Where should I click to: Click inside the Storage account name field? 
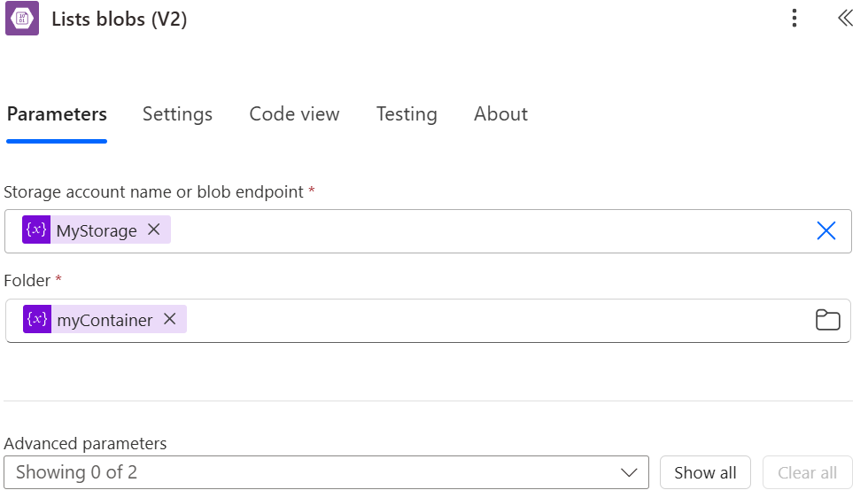[487, 231]
